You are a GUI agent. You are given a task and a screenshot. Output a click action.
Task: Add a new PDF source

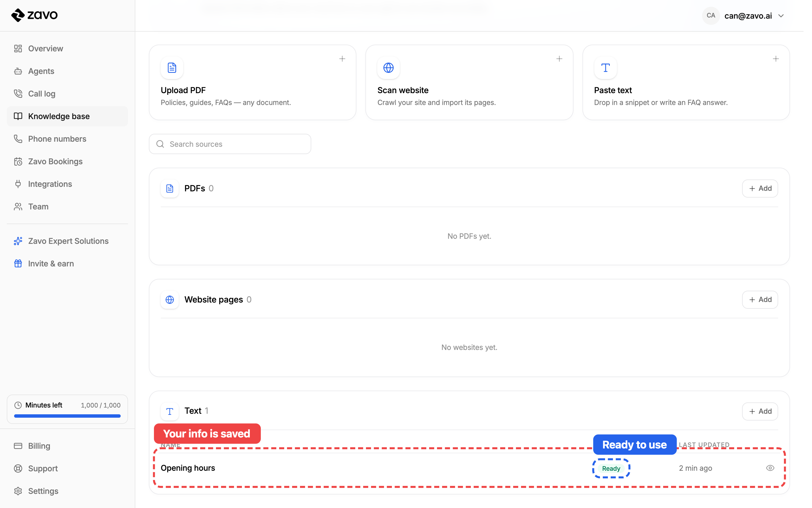click(760, 189)
